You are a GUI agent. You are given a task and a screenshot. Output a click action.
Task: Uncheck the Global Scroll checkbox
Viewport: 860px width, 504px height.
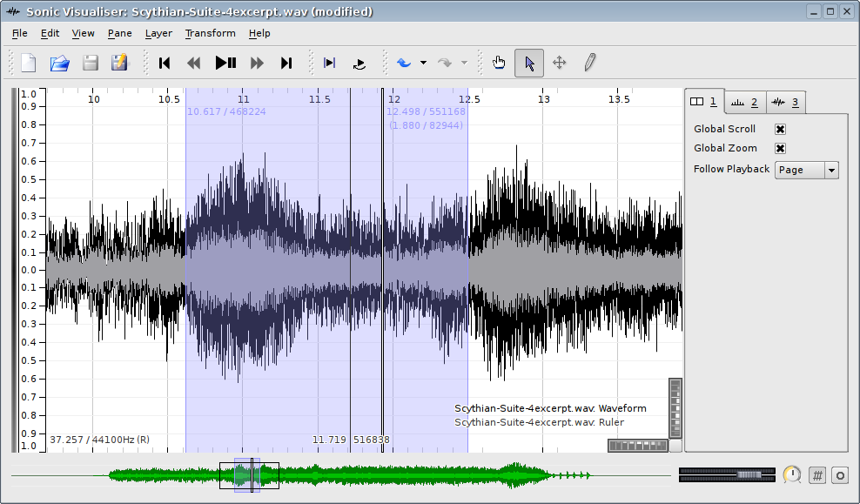coord(781,129)
